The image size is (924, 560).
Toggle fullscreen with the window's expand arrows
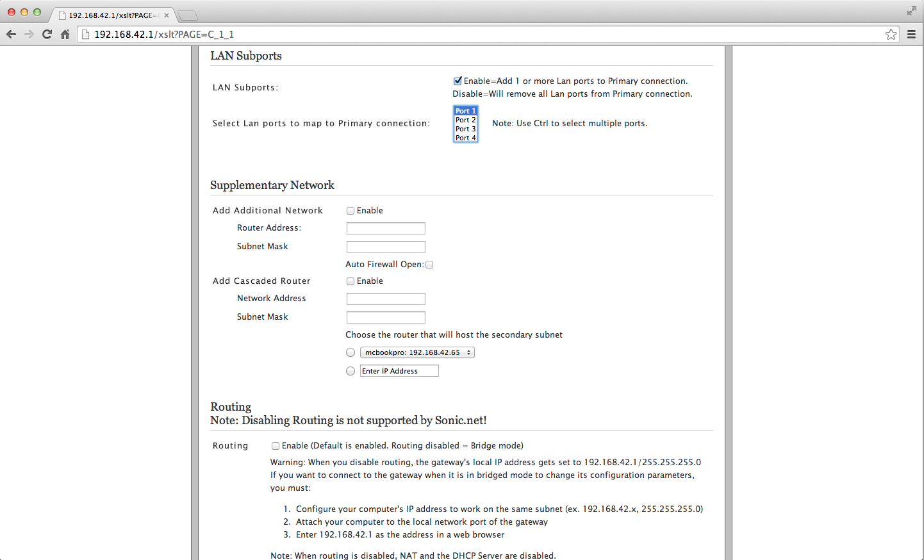point(911,11)
